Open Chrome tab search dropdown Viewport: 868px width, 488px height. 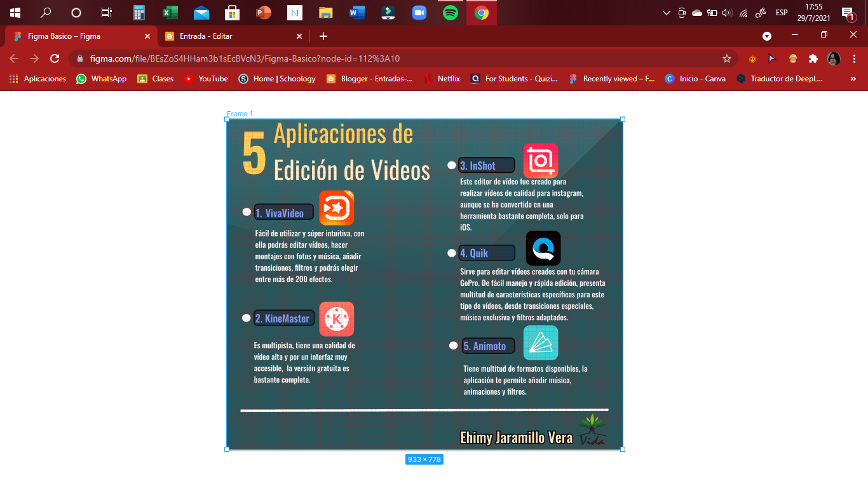click(x=767, y=36)
